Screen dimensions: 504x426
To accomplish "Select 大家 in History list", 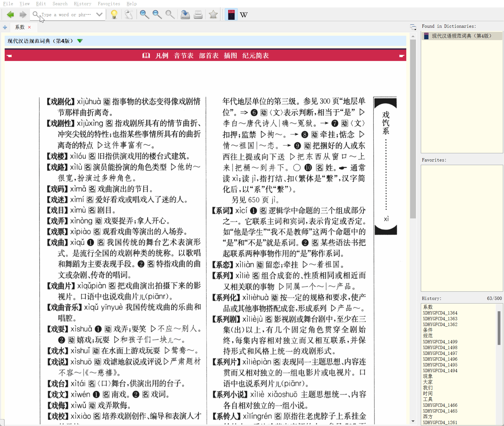I will pyautogui.click(x=428, y=382).
